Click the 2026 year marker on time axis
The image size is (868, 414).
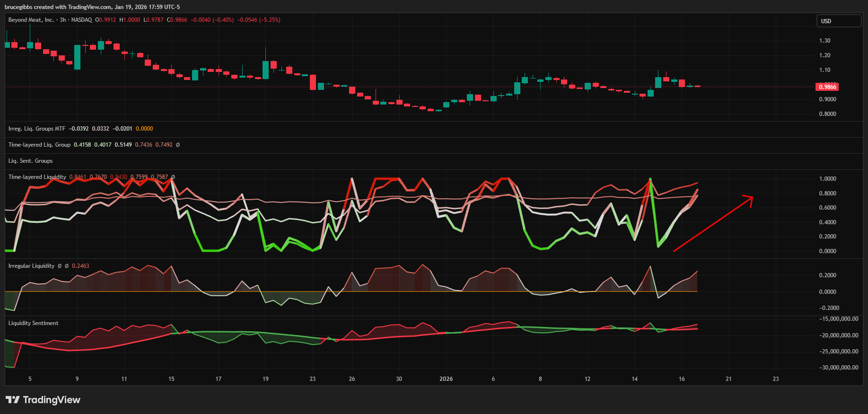click(446, 379)
